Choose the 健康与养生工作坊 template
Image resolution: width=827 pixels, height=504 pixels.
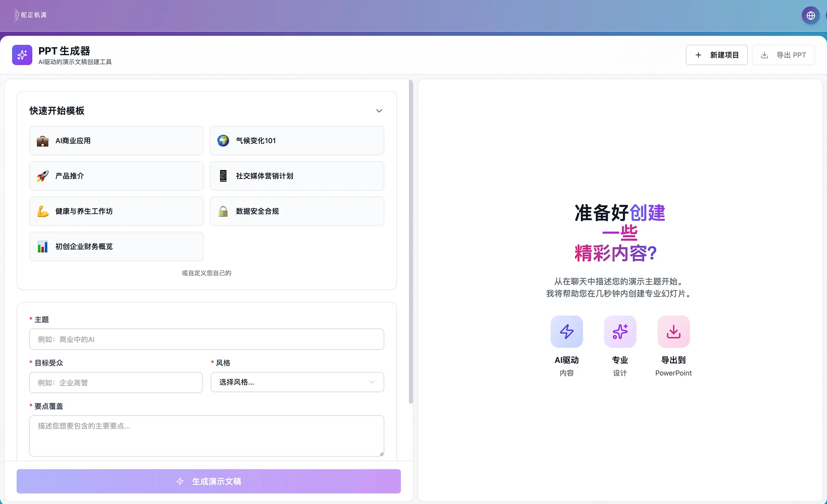click(116, 211)
